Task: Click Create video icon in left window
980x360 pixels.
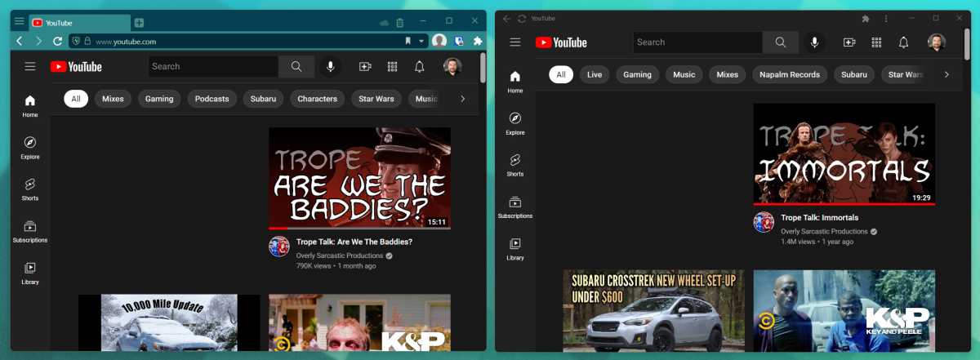Action: (x=365, y=66)
